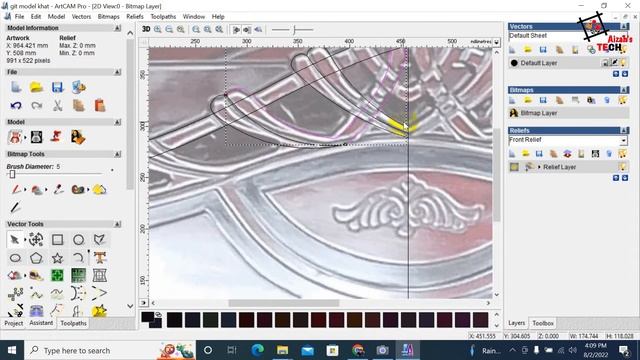The image size is (640, 360).
Task: Open the Toolpaths menu
Action: [x=163, y=17]
